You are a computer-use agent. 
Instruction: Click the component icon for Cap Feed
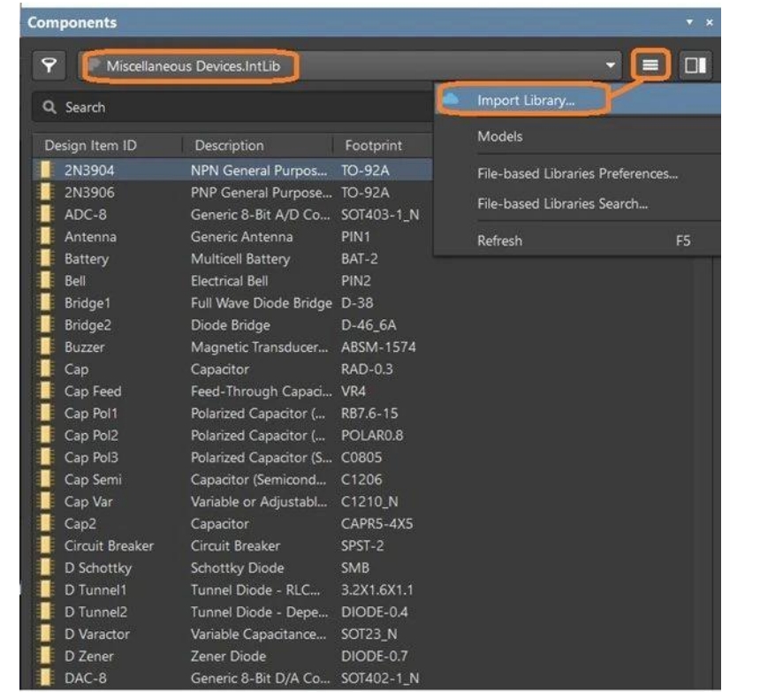pos(44,392)
